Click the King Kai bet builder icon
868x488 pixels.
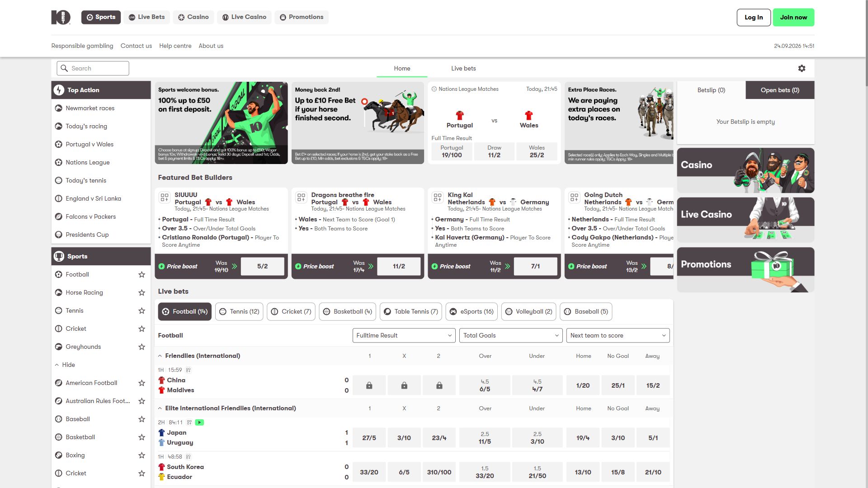point(437,197)
